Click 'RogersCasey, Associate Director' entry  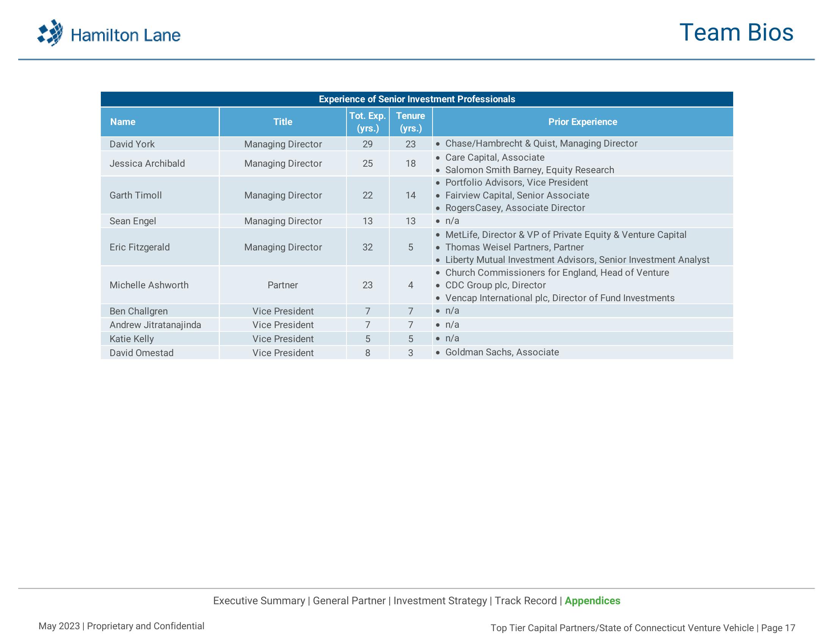tap(515, 208)
